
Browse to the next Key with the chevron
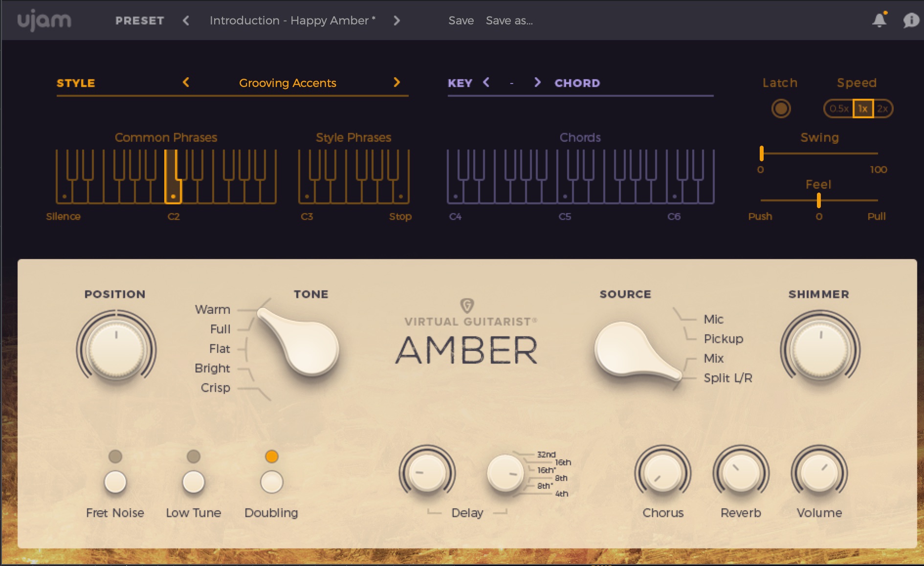[x=537, y=83]
